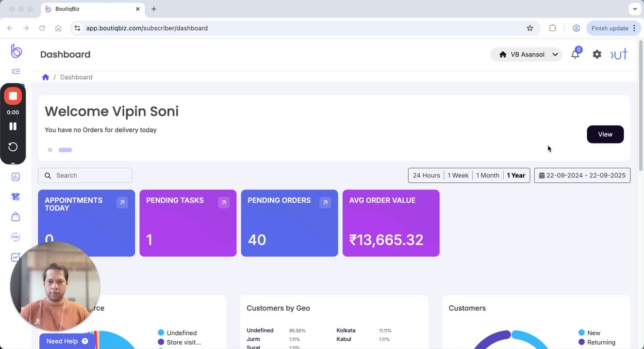Open the settings gear icon
Screen dimensions: 644x349
pyautogui.click(x=597, y=54)
